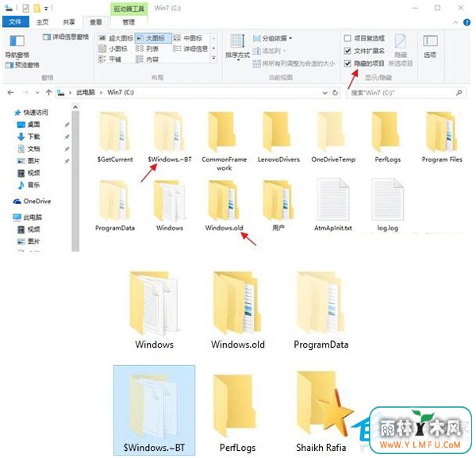476x458 pixels.
Task: Switch to the 主页 ribbon tab
Action: [x=42, y=22]
